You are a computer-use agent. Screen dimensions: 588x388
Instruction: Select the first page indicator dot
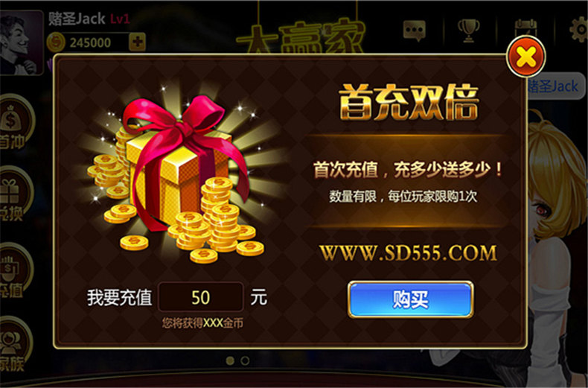click(x=230, y=360)
